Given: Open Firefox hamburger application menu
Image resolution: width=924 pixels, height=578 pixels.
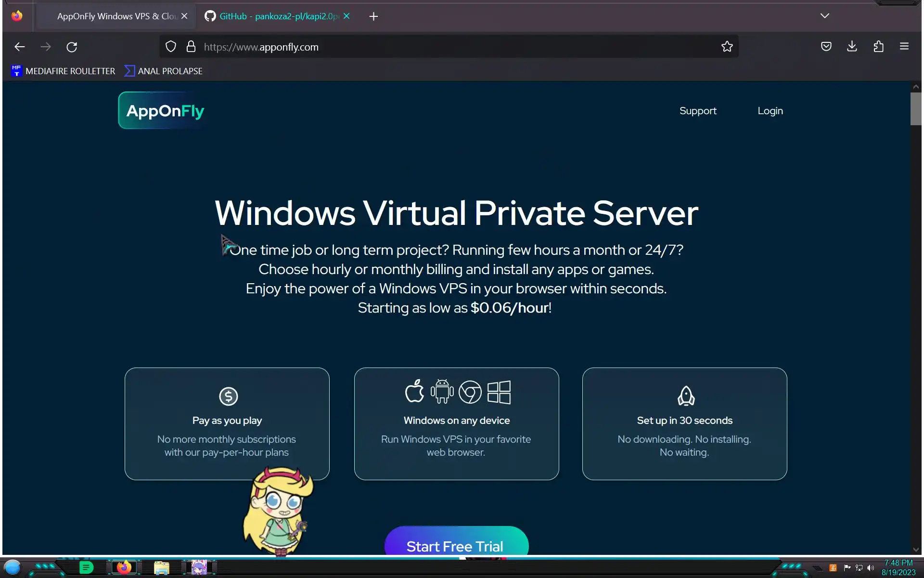Looking at the screenshot, I should tap(904, 47).
